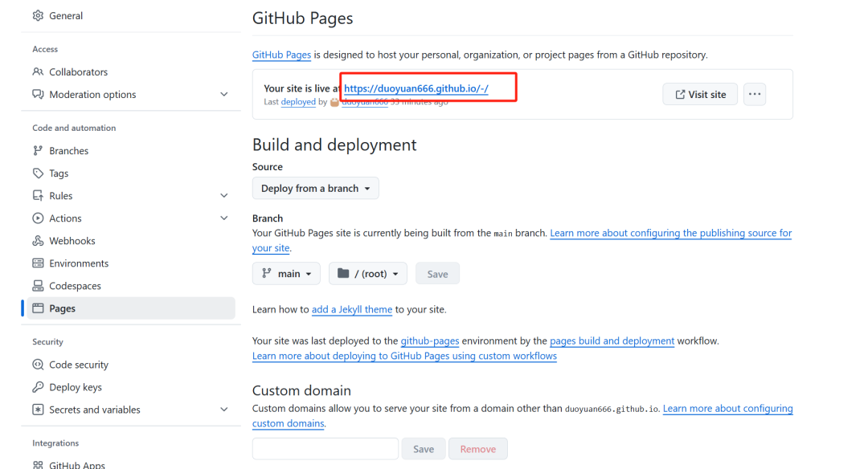Click the Rules icon in sidebar

[x=38, y=196]
